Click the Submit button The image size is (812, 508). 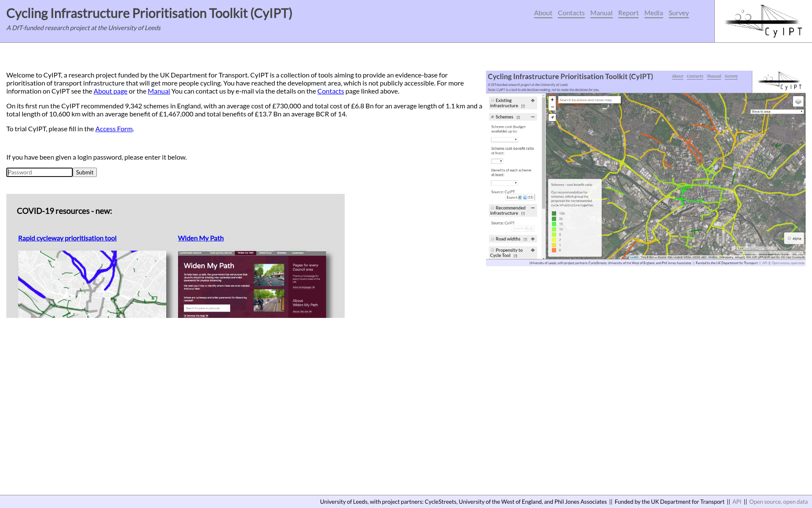[x=85, y=172]
